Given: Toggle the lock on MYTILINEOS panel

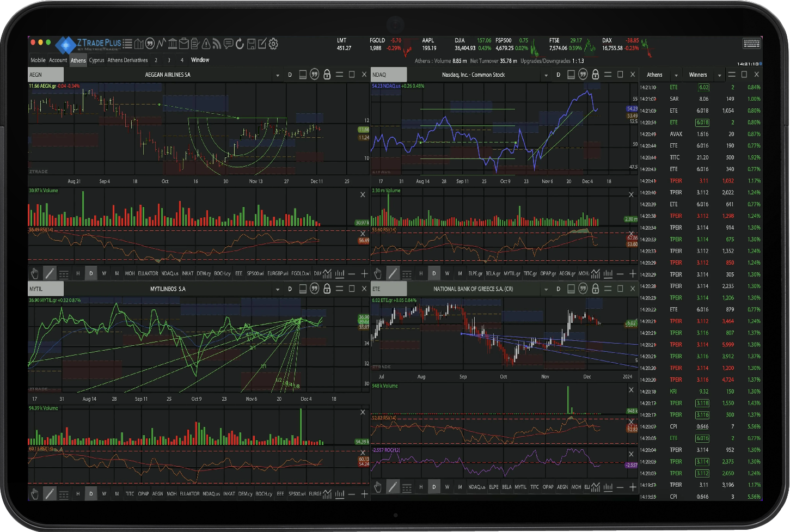Looking at the screenshot, I should [327, 289].
